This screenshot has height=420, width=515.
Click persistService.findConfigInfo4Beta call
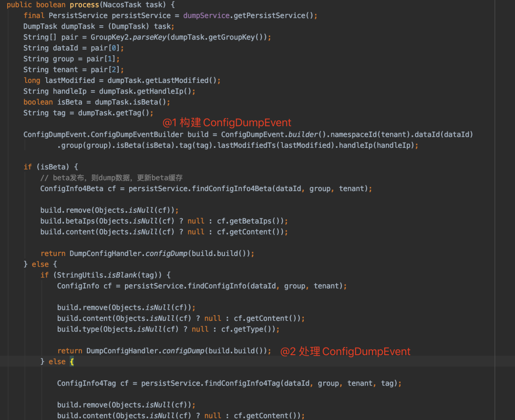pyautogui.click(x=247, y=189)
